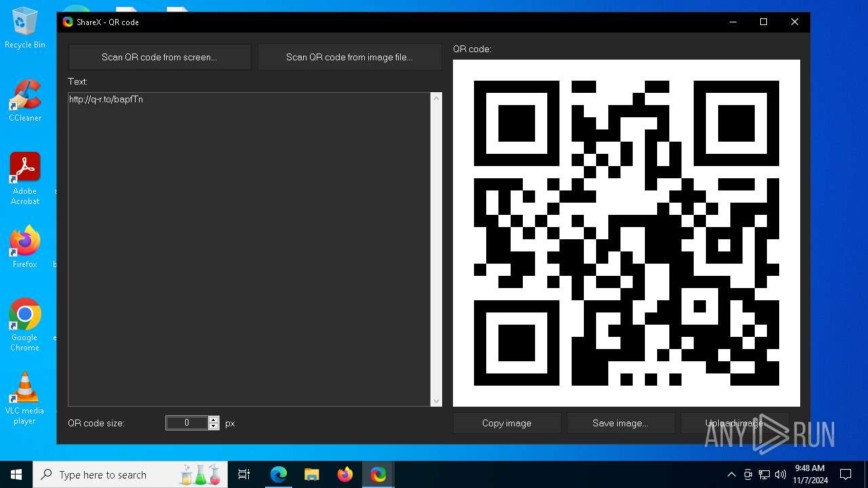Click the QR code size number field
868x488 pixels.
[x=186, y=423]
